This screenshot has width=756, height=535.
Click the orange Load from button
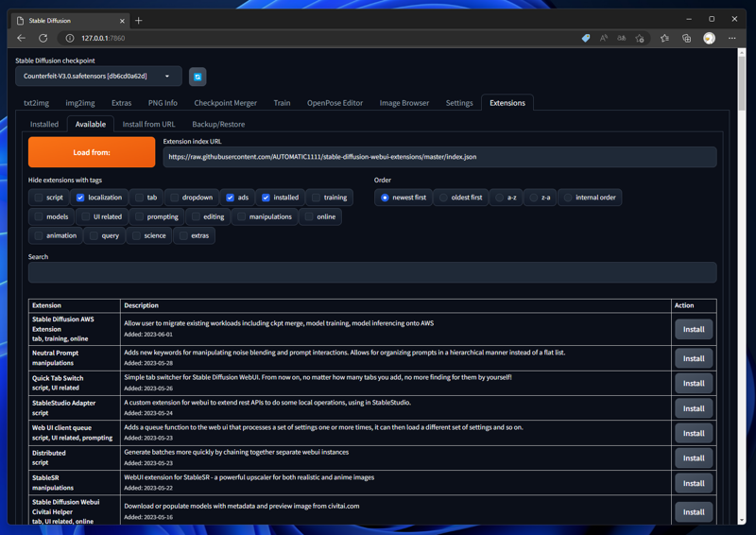click(x=92, y=152)
